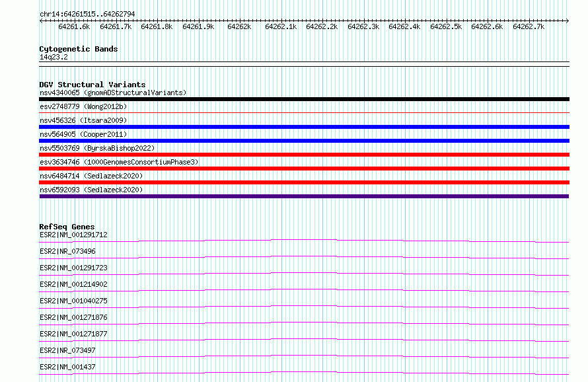Click ruler tick label 64262.2k
This screenshot has height=382, width=588.
[x=322, y=27]
